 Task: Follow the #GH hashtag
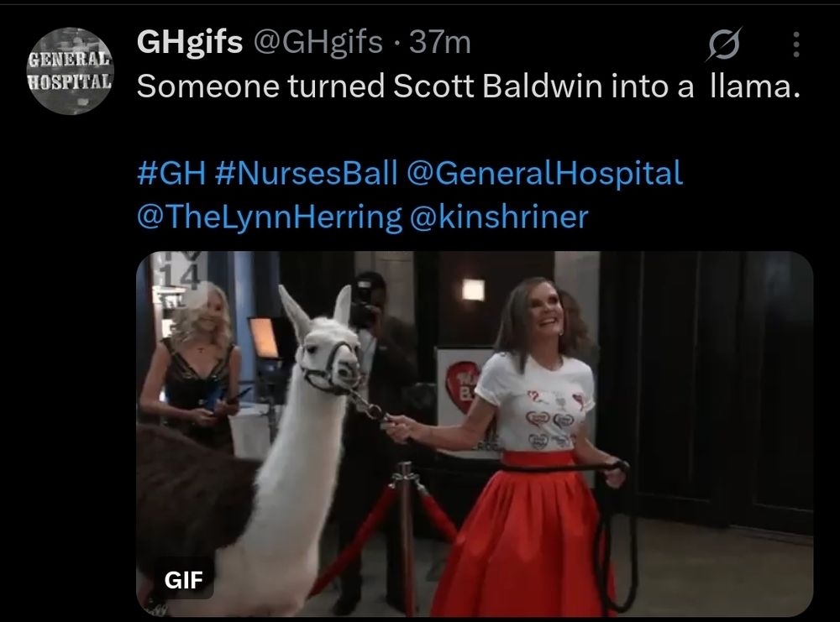point(171,173)
